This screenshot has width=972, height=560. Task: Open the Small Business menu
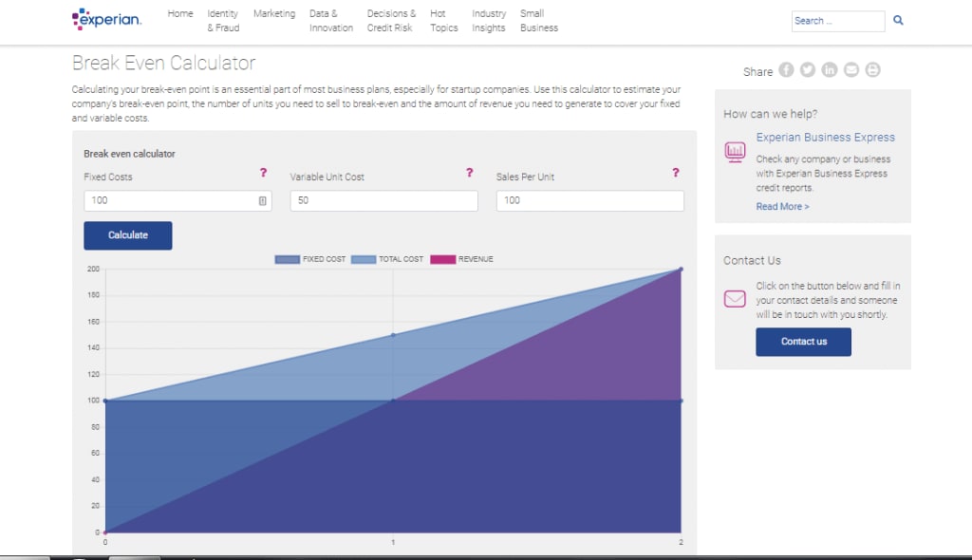click(x=539, y=21)
